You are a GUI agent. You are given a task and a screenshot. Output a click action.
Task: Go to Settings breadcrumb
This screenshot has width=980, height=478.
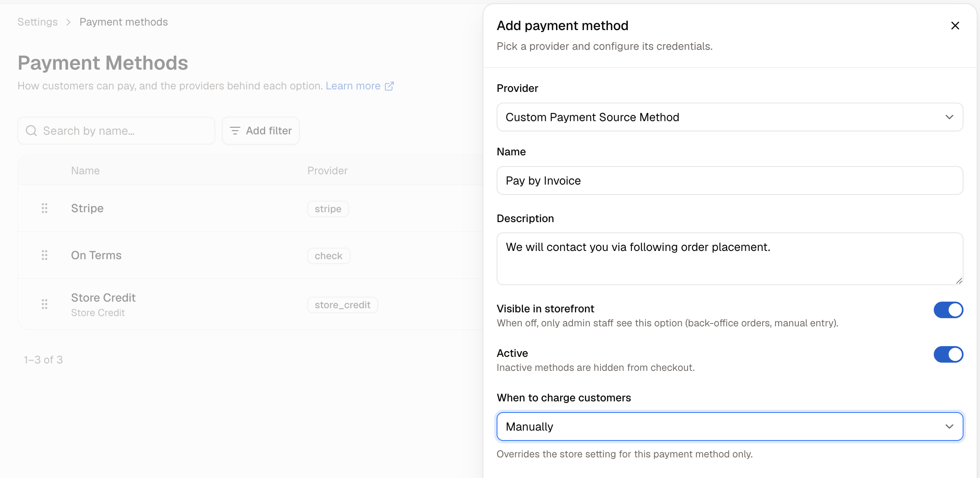[x=38, y=22]
